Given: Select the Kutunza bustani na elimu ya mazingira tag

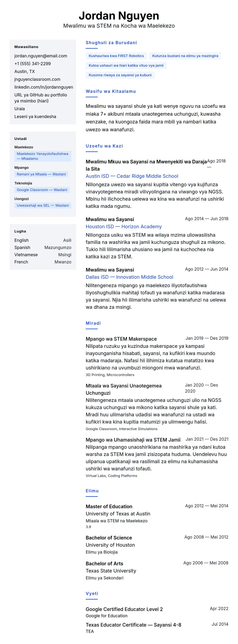Looking at the screenshot, I should tap(185, 56).
